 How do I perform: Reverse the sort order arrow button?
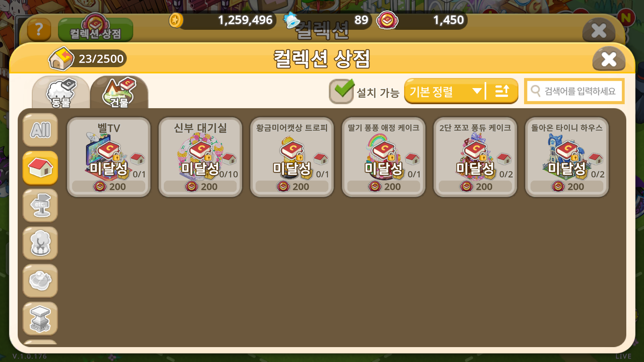(502, 91)
